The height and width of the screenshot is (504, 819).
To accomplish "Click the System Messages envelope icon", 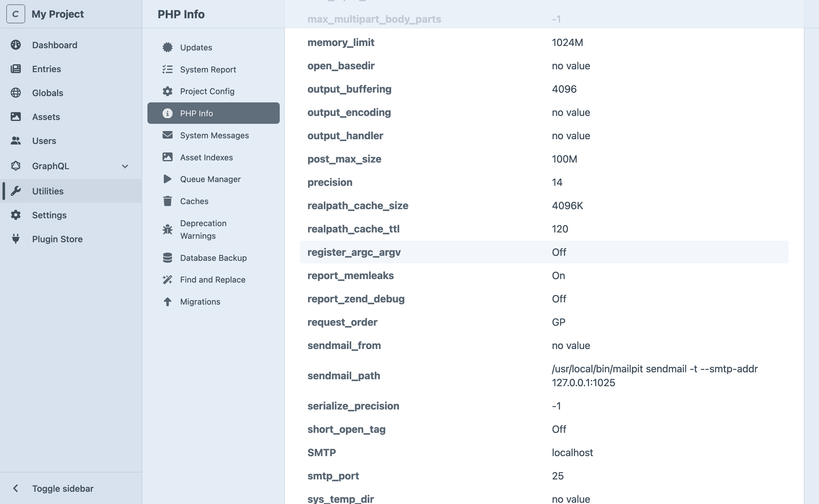I will click(x=167, y=135).
